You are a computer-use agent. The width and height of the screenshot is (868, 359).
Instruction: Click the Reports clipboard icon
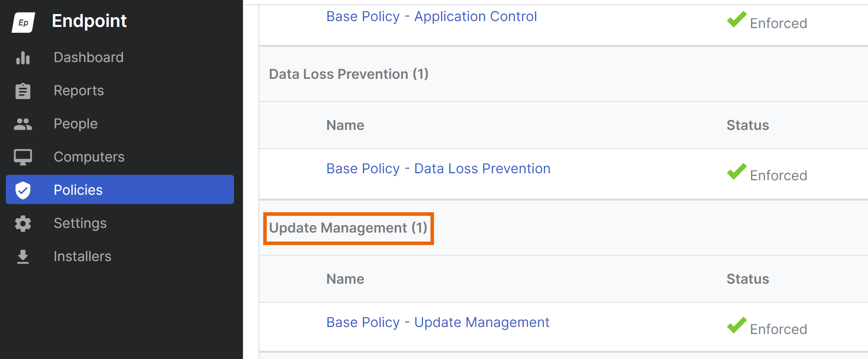(23, 91)
